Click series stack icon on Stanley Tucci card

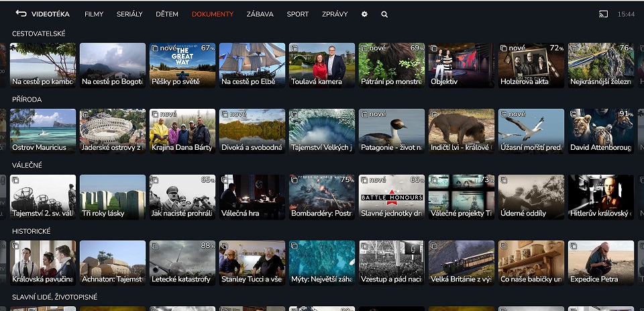tap(225, 246)
